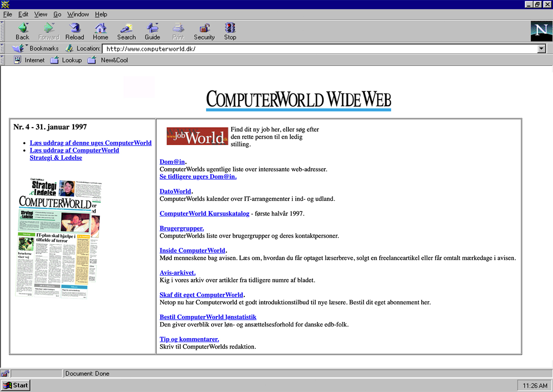Click the Print toolbar icon
The width and height of the screenshot is (553, 392).
tap(178, 31)
